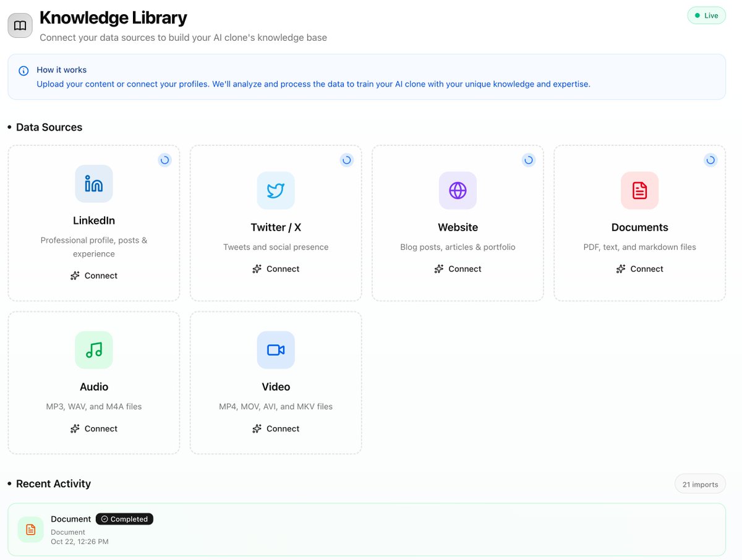This screenshot has width=742, height=560.
Task: Click the sparkle icon on Website Connect
Action: tap(438, 269)
